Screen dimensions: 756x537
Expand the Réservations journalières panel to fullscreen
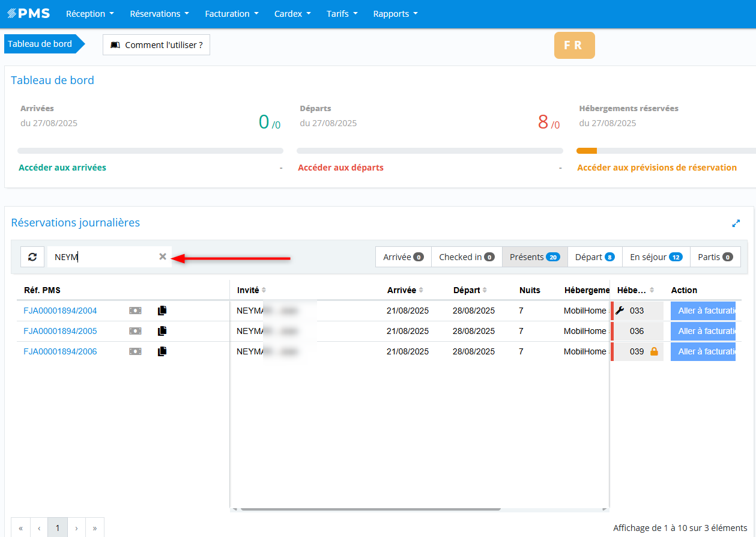pyautogui.click(x=736, y=223)
